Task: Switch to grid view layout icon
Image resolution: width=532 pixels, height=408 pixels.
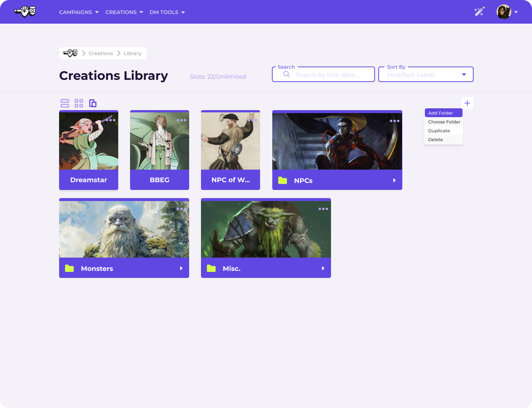Action: pos(79,103)
